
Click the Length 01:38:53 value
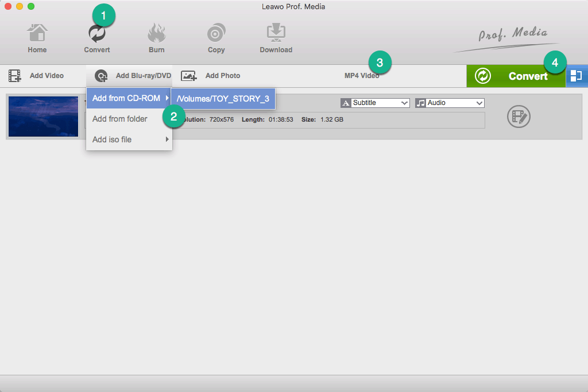[x=281, y=119]
